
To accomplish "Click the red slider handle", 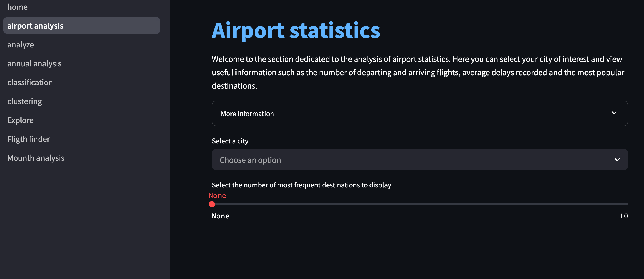I will pos(212,204).
